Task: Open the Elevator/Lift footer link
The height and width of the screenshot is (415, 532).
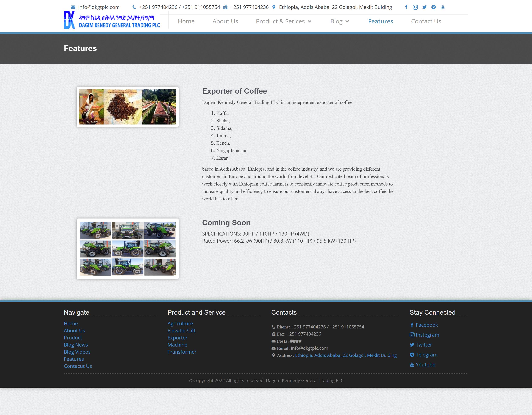Action: (181, 330)
